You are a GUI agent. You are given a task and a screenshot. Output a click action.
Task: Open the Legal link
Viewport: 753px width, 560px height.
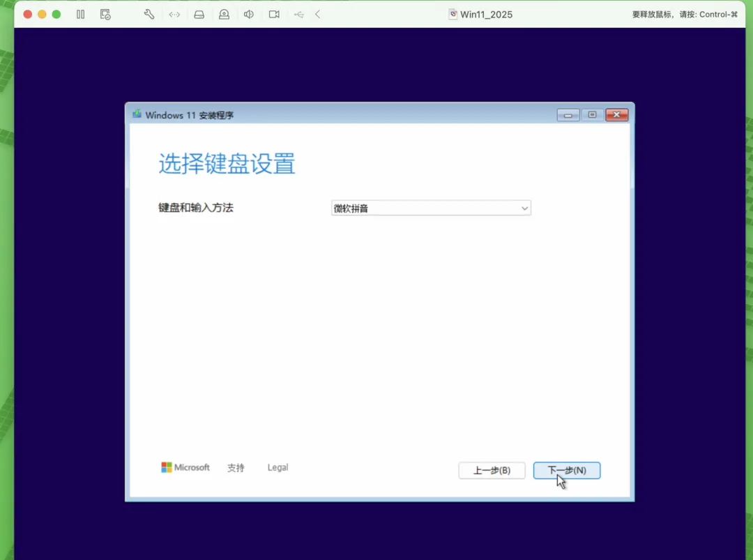coord(277,467)
